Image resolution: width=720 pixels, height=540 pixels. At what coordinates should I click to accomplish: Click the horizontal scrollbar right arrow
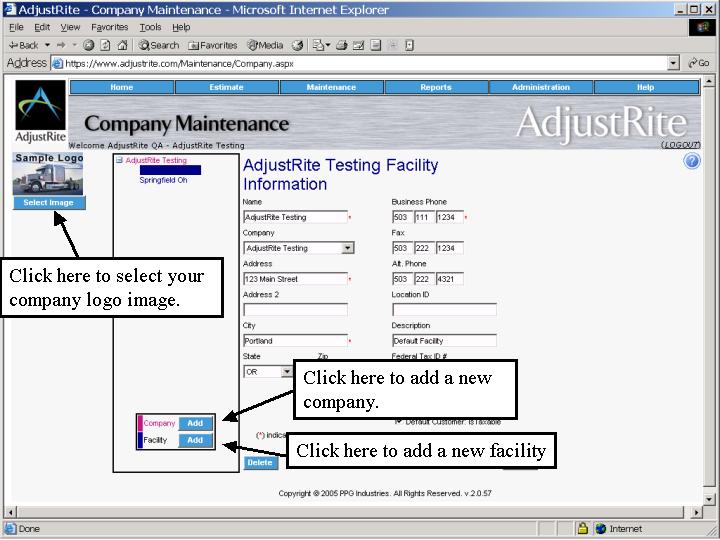coord(697,512)
